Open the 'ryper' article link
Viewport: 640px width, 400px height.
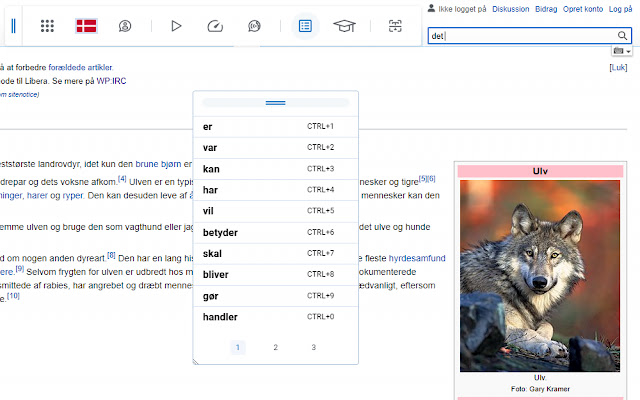point(73,196)
